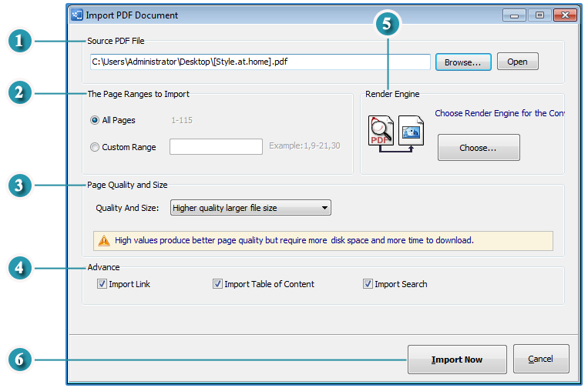This screenshot has width=588, height=388.
Task: Select the All Pages radio button
Action: (x=95, y=120)
